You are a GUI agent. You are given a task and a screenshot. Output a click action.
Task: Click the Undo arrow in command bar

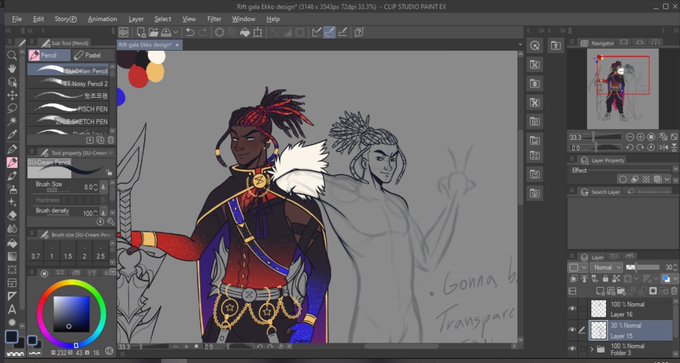tap(190, 32)
